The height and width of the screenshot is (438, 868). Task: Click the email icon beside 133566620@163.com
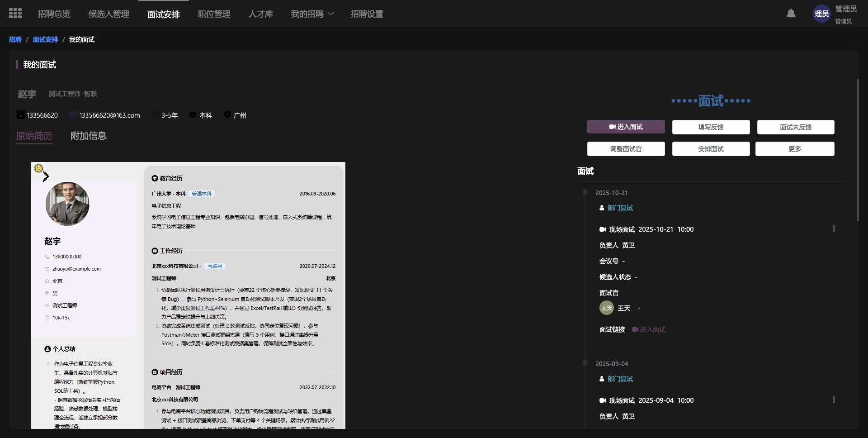click(x=73, y=115)
